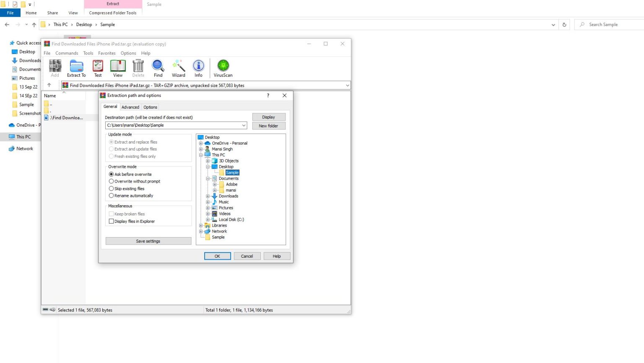The width and height of the screenshot is (644, 363).
Task: Open the Commands menu
Action: click(67, 53)
